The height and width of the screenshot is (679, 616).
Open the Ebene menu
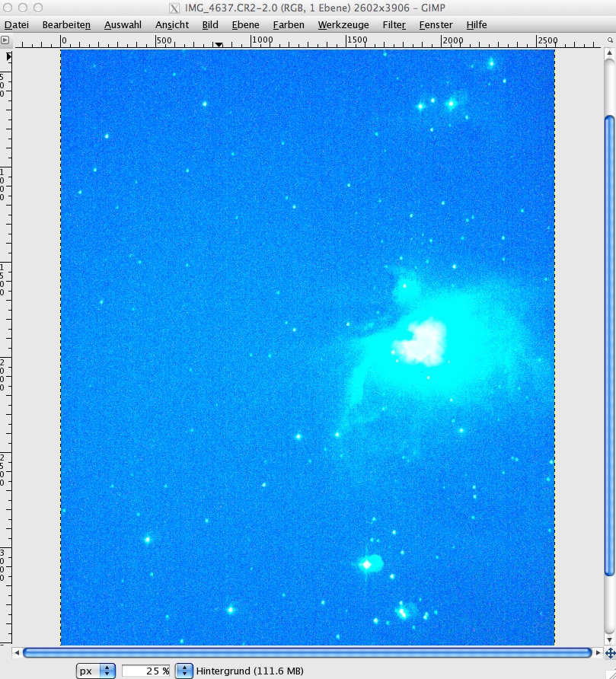pyautogui.click(x=245, y=24)
